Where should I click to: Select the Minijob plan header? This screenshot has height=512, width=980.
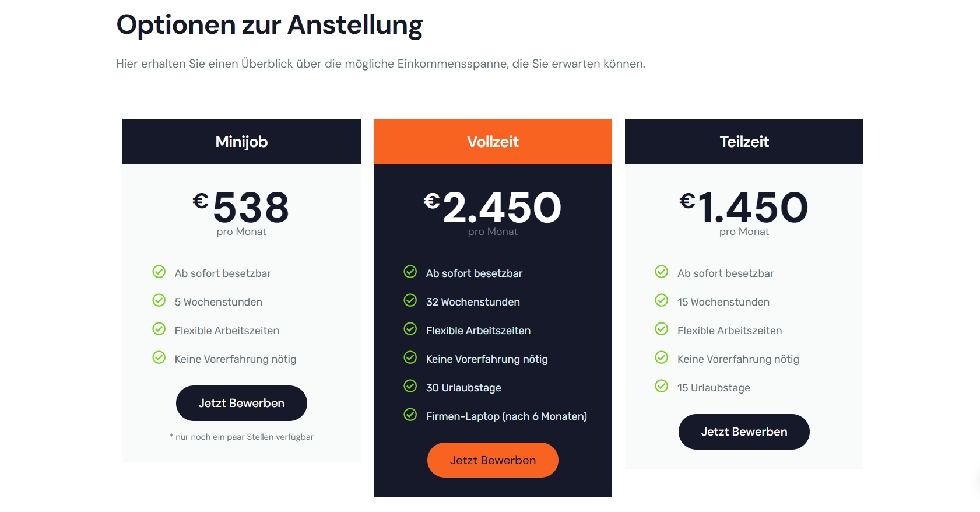click(241, 142)
